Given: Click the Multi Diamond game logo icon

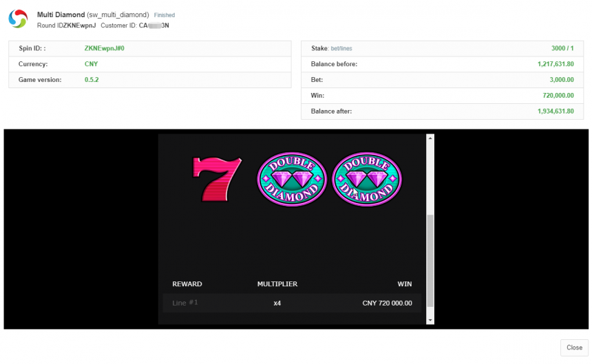Looking at the screenshot, I should tap(18, 19).
